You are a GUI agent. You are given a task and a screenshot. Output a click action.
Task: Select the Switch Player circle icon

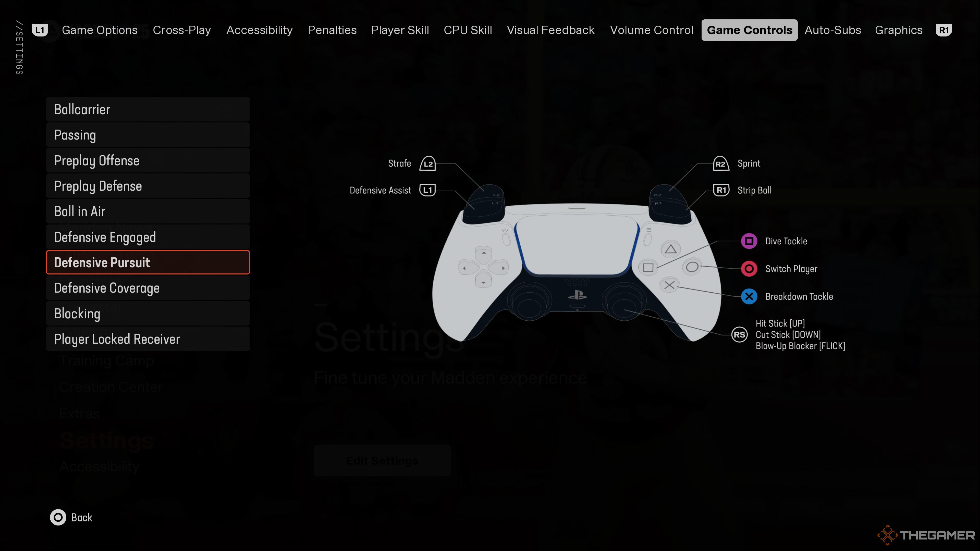(749, 268)
